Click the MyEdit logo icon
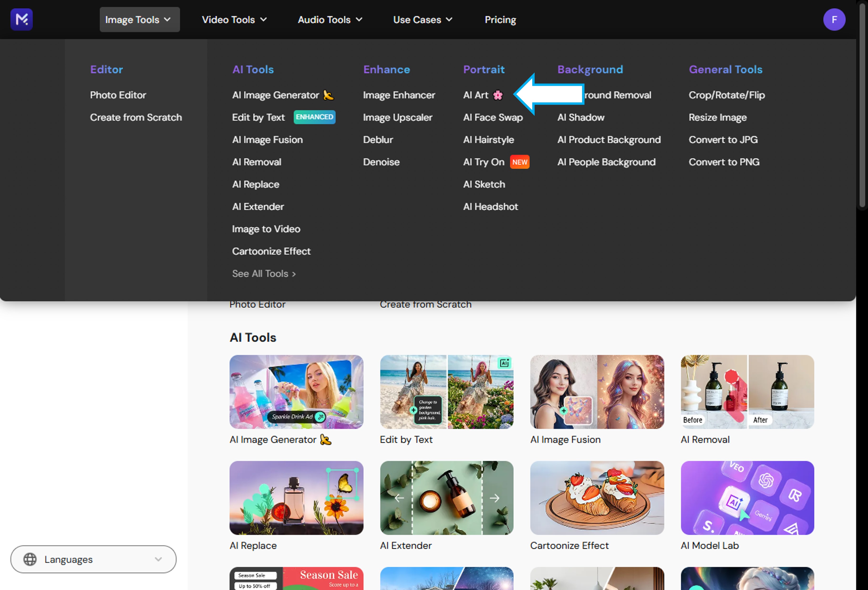 click(21, 19)
